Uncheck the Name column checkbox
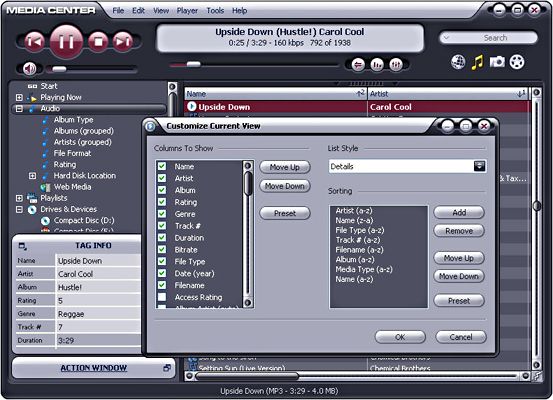 [x=162, y=166]
